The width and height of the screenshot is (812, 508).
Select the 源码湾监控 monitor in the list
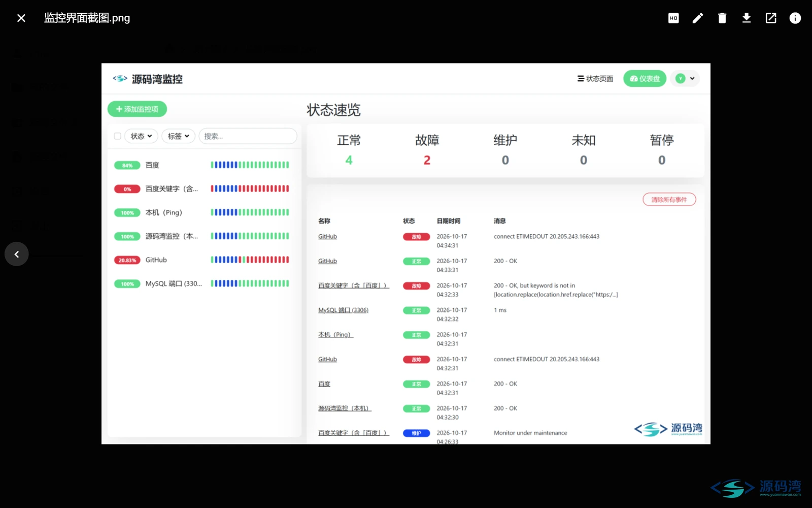coord(204,236)
